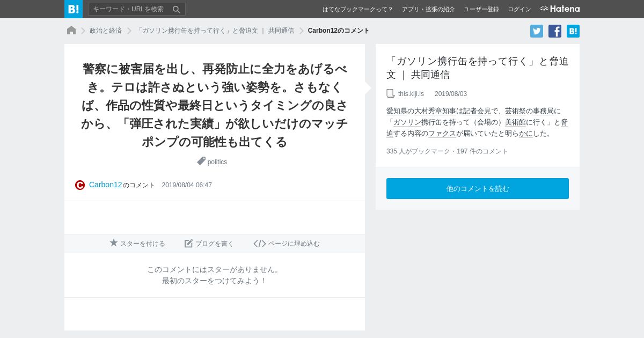
Task: Click the Hatena logo in header
Action: click(x=560, y=9)
